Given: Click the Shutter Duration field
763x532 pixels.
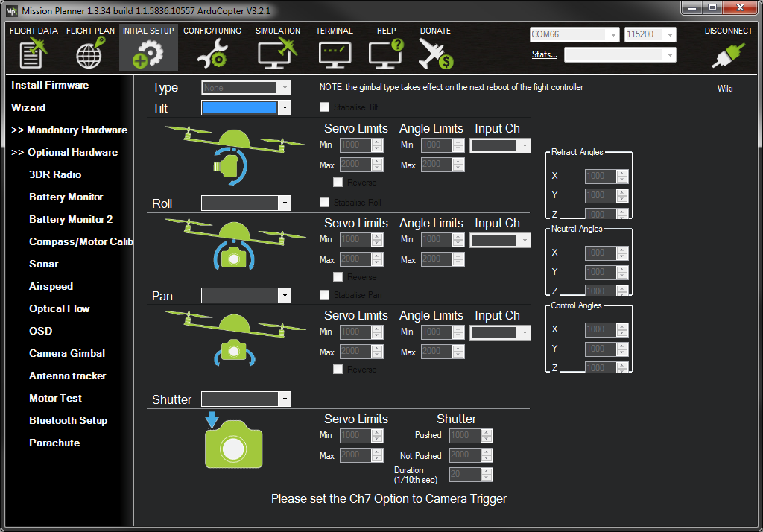Looking at the screenshot, I should pyautogui.click(x=471, y=474).
